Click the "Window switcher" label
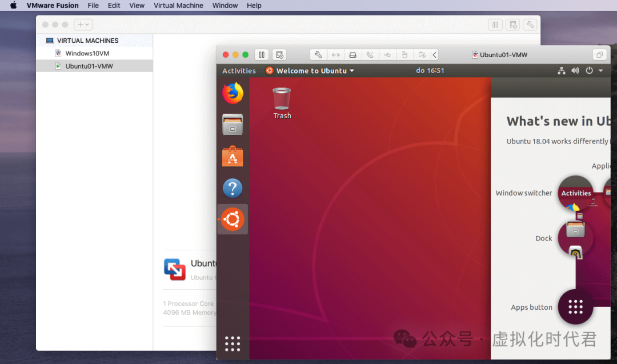This screenshot has width=617, height=364. pyautogui.click(x=524, y=193)
